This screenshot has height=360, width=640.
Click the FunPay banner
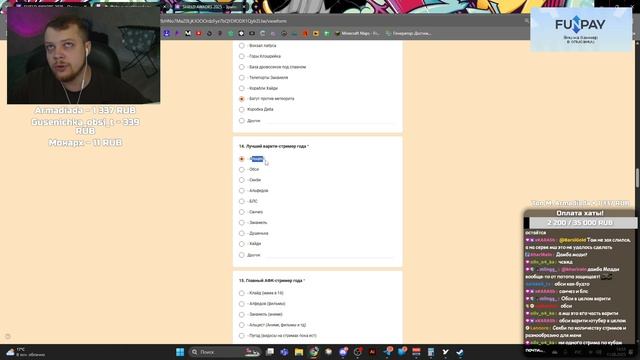click(x=581, y=29)
